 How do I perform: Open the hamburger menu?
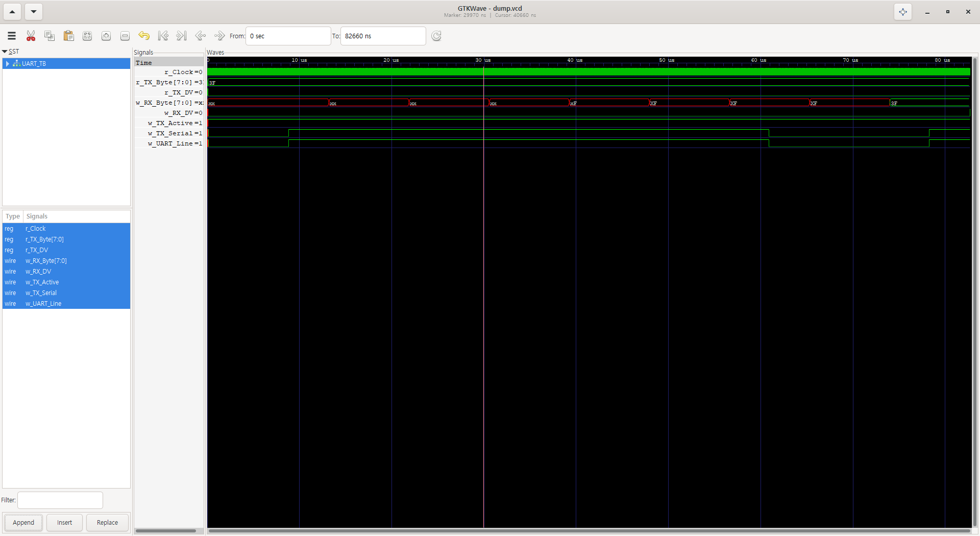[11, 36]
